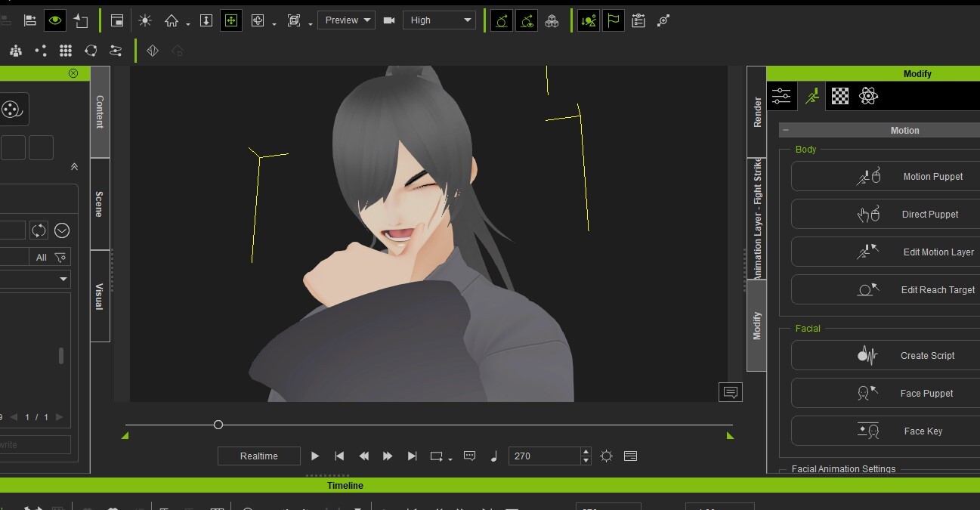
Task: Switch to the Visual tab
Action: [x=100, y=296]
